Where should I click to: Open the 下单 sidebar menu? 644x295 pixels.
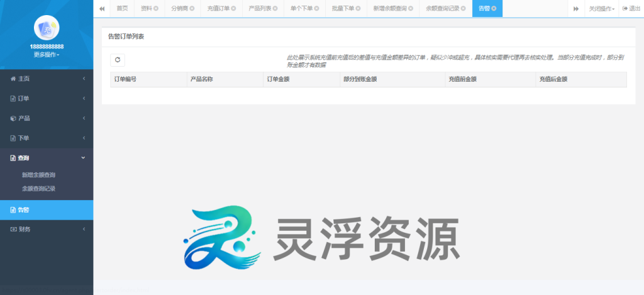[47, 138]
